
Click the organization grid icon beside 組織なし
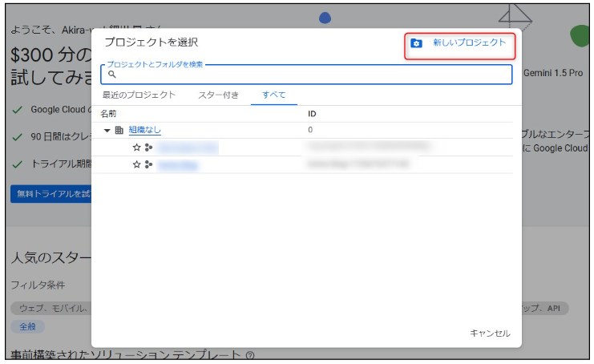(119, 131)
